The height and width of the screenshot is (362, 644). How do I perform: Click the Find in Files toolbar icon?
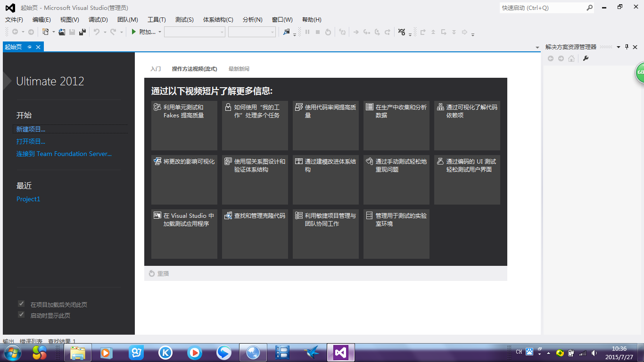(287, 32)
